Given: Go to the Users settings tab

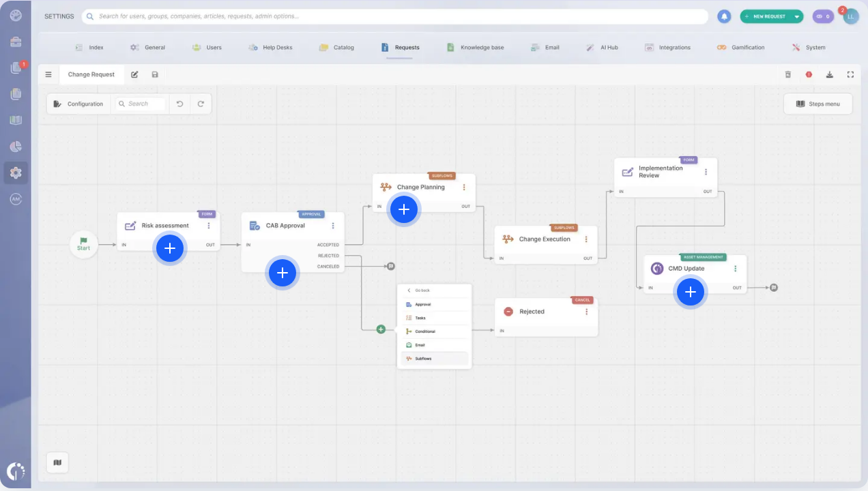Looking at the screenshot, I should click(x=207, y=48).
